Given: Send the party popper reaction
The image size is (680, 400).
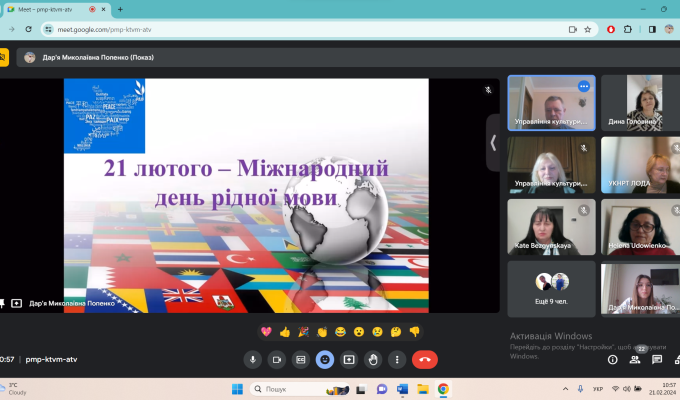Looking at the screenshot, I should click(303, 331).
